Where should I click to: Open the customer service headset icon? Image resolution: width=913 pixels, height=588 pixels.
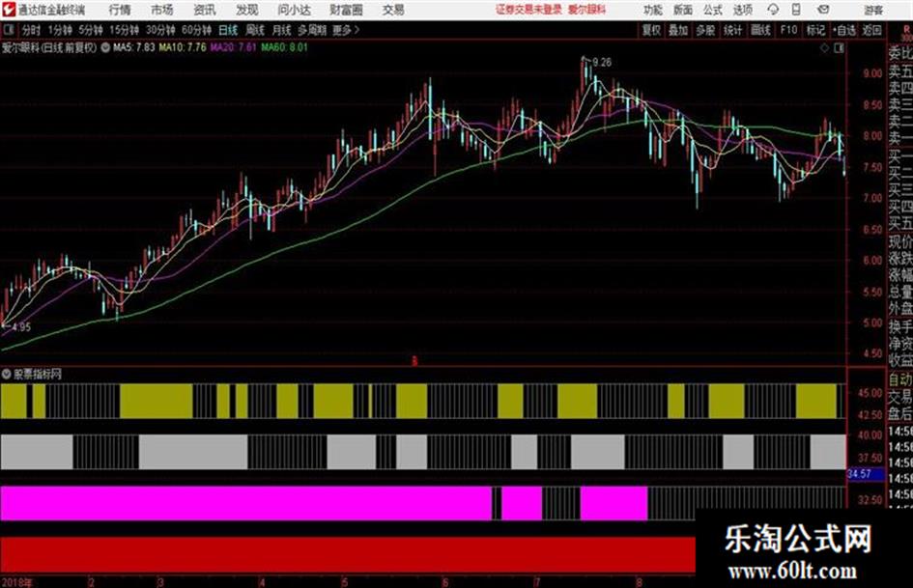coord(773,10)
